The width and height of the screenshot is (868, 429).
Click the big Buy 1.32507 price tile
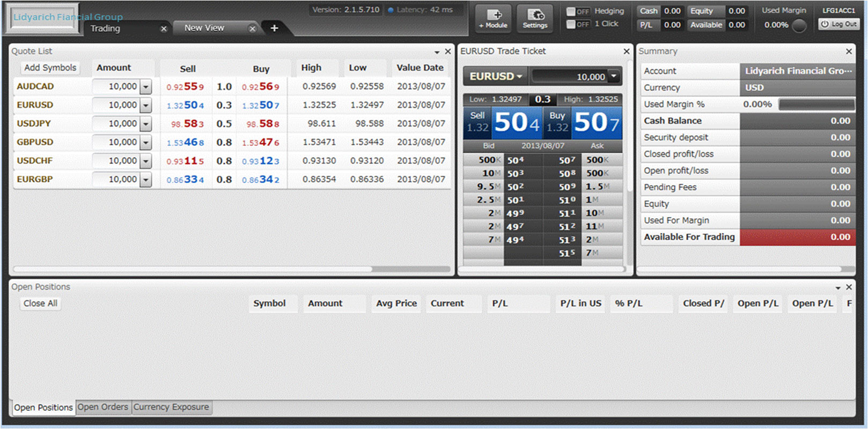click(x=583, y=123)
